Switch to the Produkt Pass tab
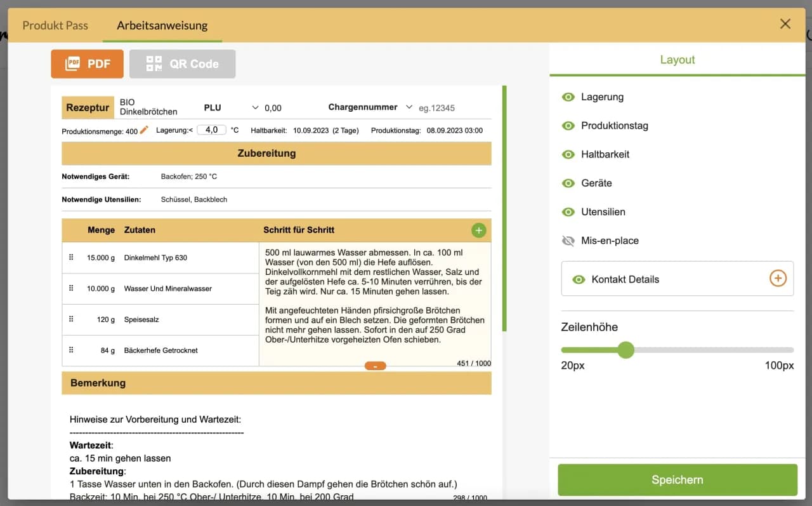Image resolution: width=812 pixels, height=506 pixels. point(55,25)
